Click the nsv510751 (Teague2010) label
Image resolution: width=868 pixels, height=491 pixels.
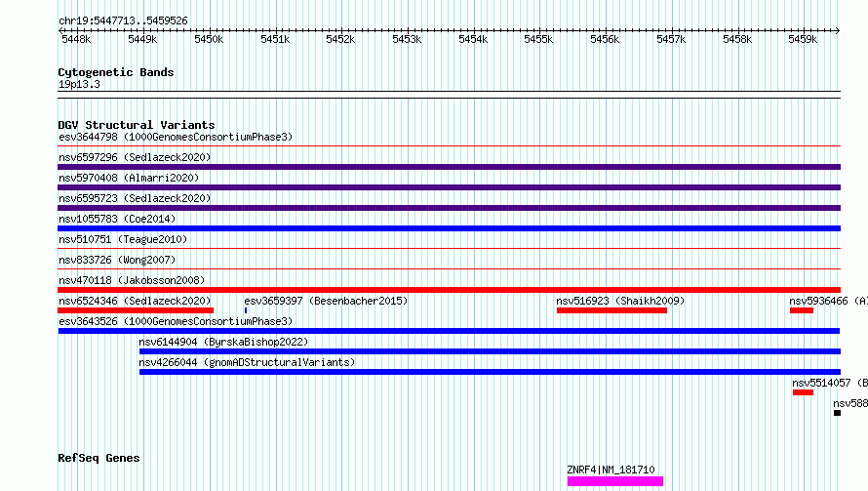pos(123,239)
